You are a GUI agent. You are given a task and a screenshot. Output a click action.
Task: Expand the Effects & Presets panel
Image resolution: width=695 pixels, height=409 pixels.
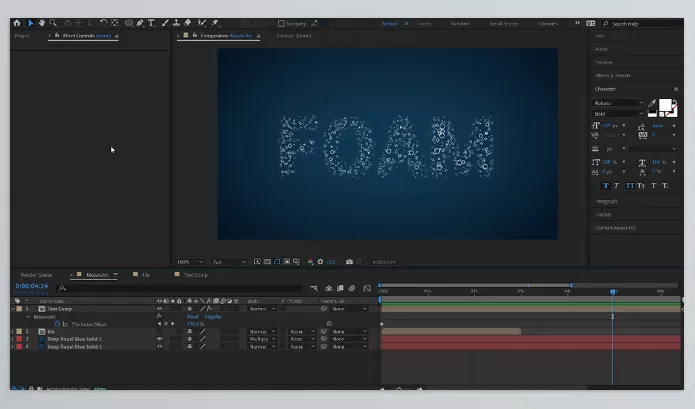613,75
